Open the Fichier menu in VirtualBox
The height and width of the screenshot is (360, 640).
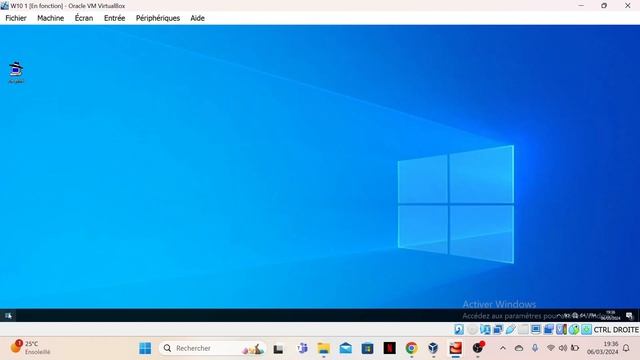click(16, 18)
